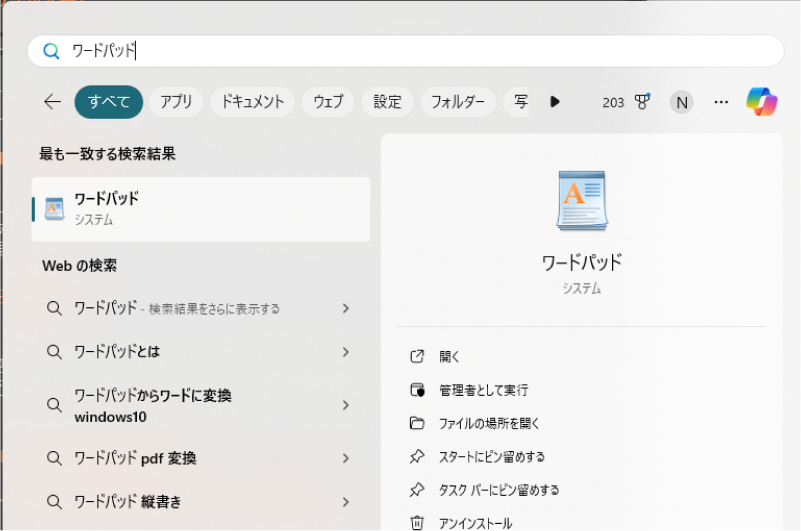Click the open-external icon beside 開く
Viewport: 801px width, 531px height.
tap(417, 356)
